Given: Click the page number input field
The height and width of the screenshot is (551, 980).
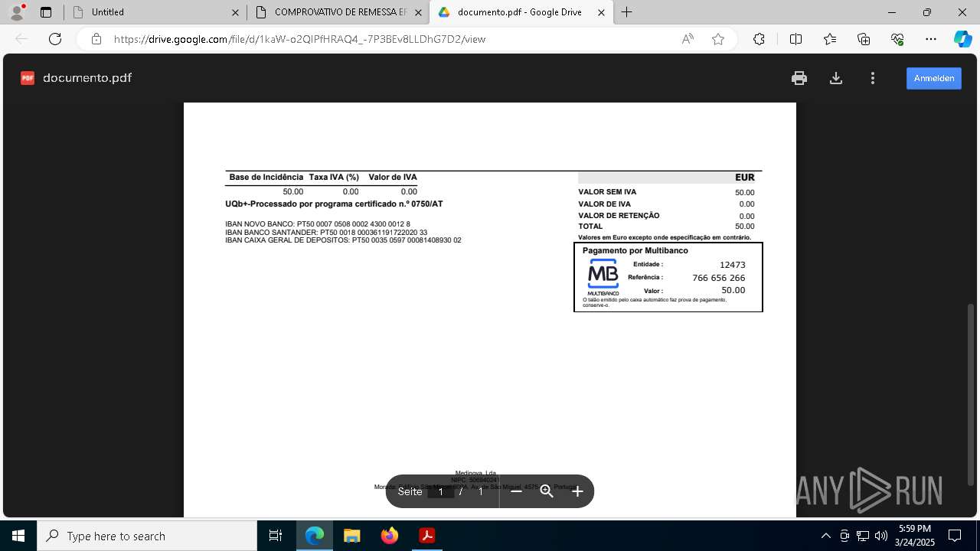Looking at the screenshot, I should tap(441, 491).
